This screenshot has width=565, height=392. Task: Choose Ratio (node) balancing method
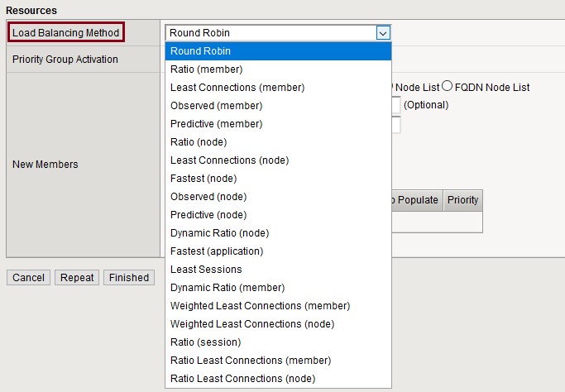click(x=199, y=142)
